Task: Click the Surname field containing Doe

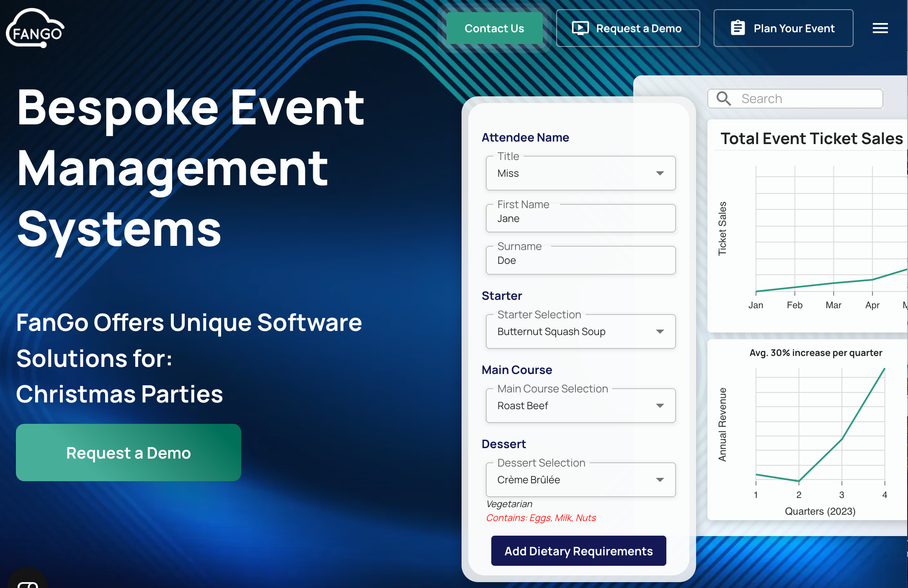Action: click(x=580, y=260)
